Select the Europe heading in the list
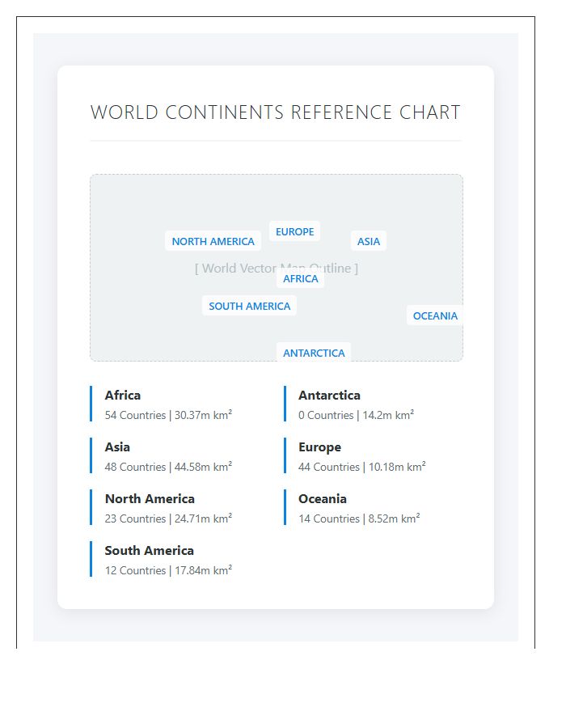 point(319,447)
